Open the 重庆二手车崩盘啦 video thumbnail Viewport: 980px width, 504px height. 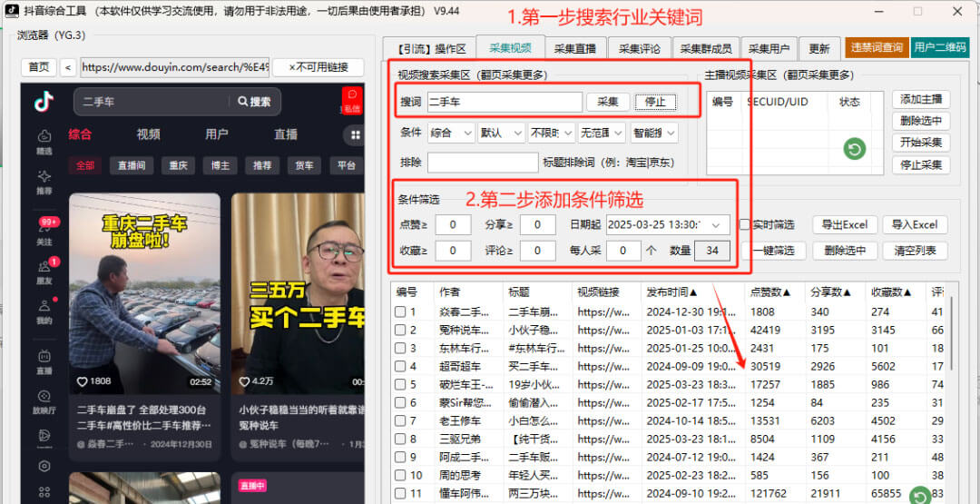click(144, 293)
